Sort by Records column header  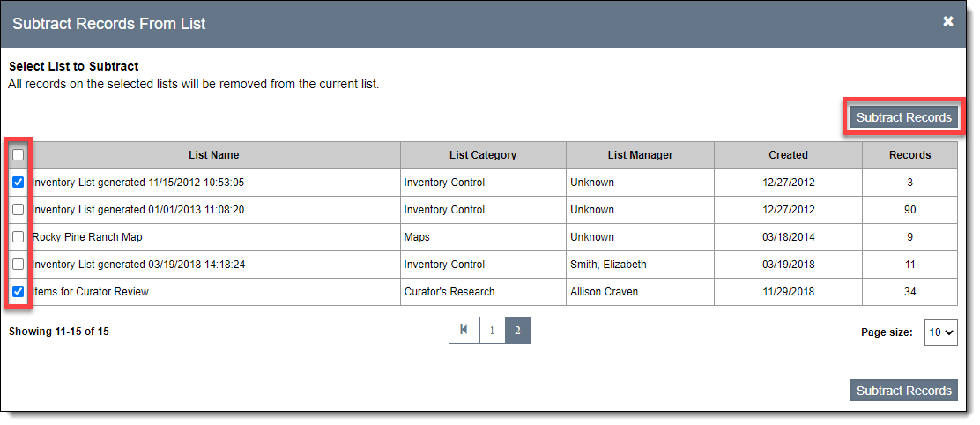coord(909,155)
